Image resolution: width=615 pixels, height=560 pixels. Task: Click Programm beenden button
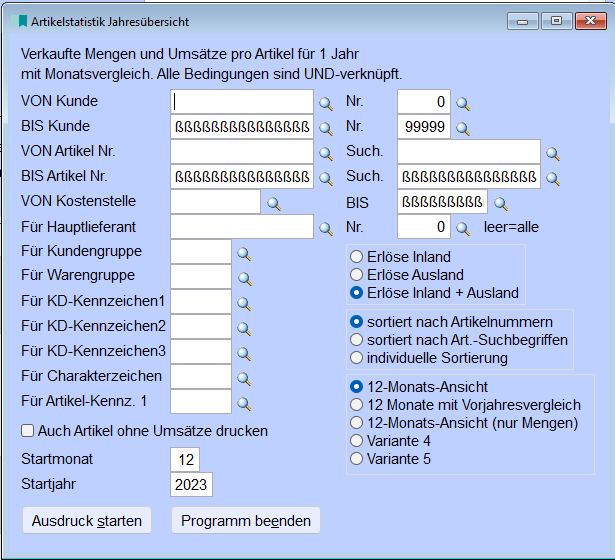click(x=246, y=521)
